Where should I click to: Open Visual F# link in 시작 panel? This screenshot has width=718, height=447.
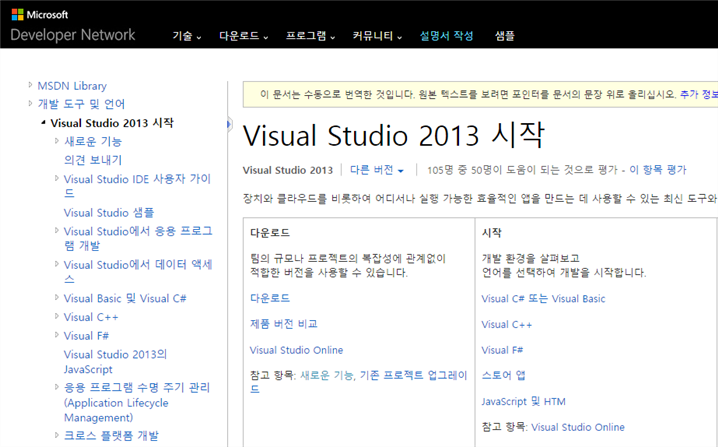502,350
